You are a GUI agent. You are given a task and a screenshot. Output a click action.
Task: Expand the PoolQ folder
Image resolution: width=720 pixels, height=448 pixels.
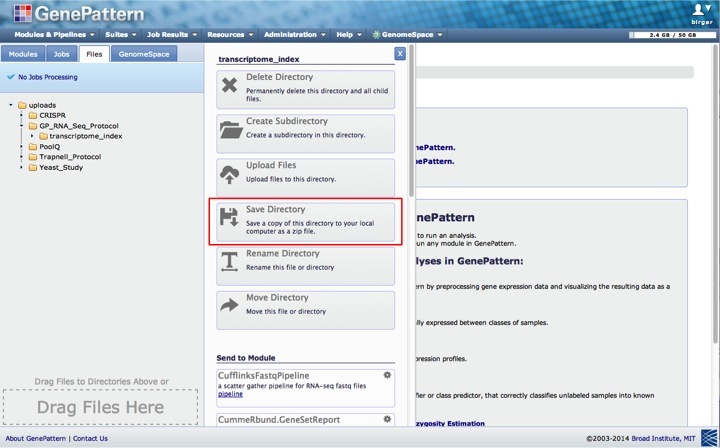coord(21,146)
